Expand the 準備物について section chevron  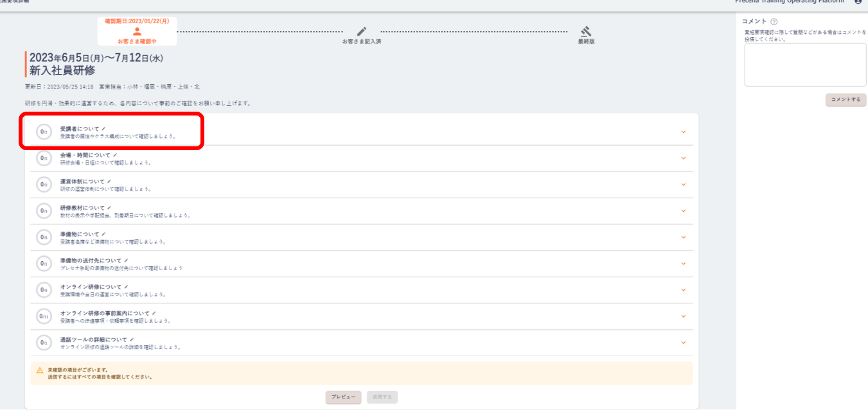683,237
